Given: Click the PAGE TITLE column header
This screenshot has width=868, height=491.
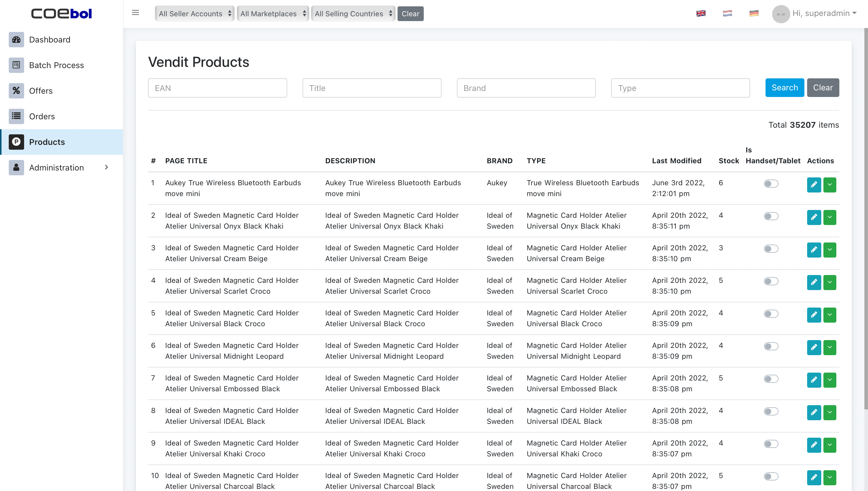Looking at the screenshot, I should (x=186, y=161).
